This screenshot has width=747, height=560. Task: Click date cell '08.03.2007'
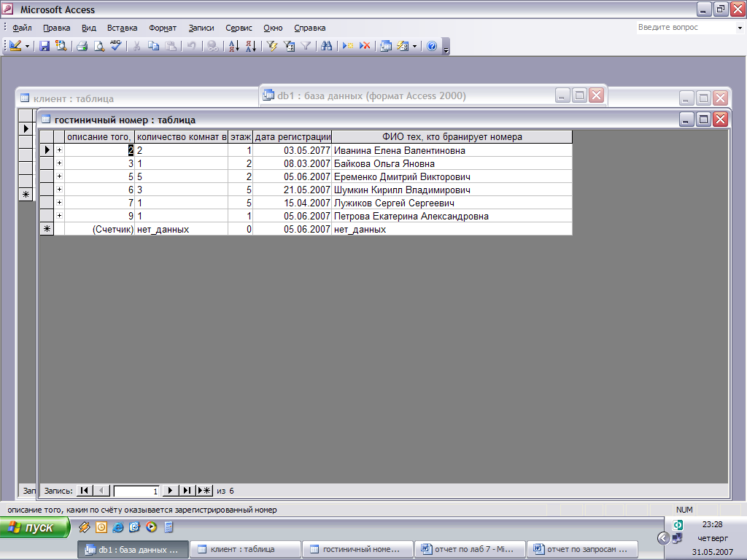click(x=292, y=163)
